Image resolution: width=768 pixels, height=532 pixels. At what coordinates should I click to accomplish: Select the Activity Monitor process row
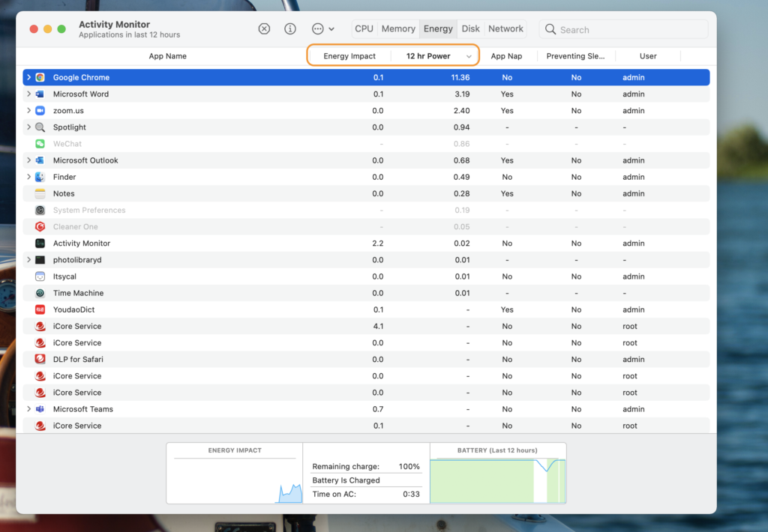click(x=82, y=244)
